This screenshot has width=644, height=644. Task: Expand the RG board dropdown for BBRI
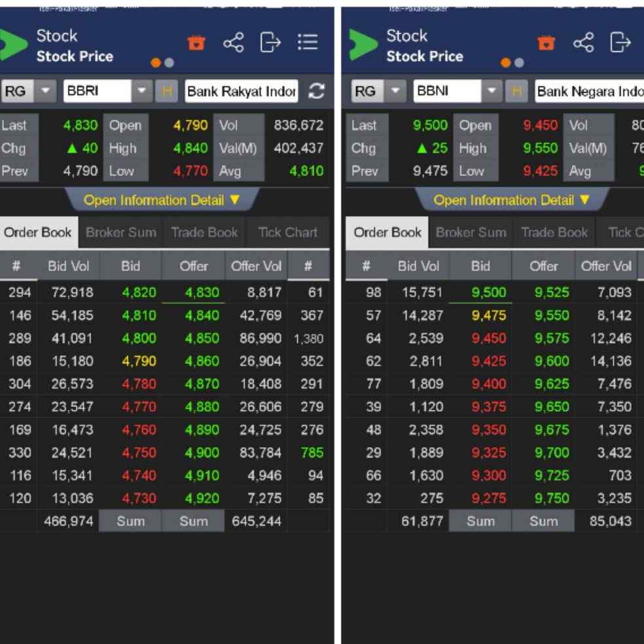click(x=45, y=91)
